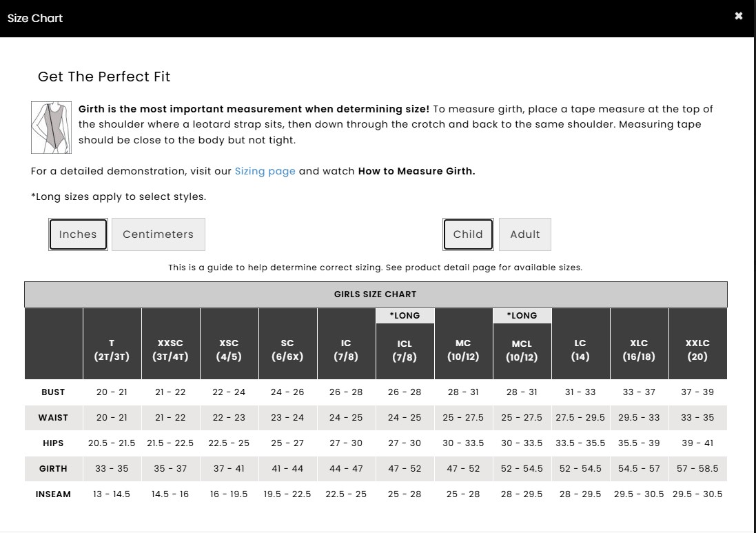
Task: Show the Child size chart
Action: [468, 234]
